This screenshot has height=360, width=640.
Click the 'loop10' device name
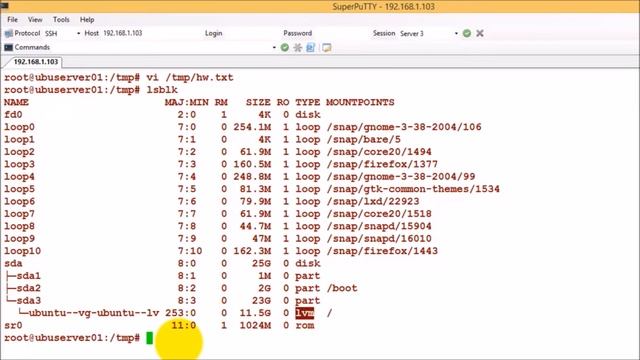pos(22,251)
